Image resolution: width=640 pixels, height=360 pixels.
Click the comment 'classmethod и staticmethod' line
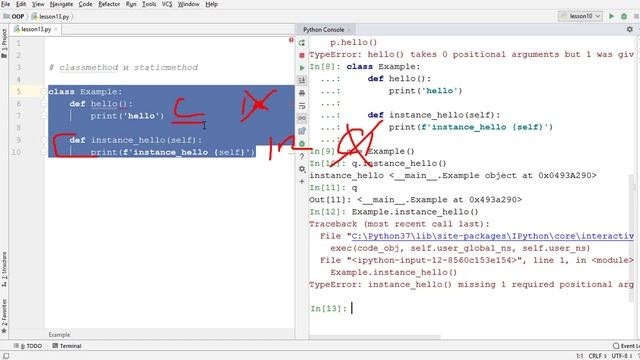point(123,67)
